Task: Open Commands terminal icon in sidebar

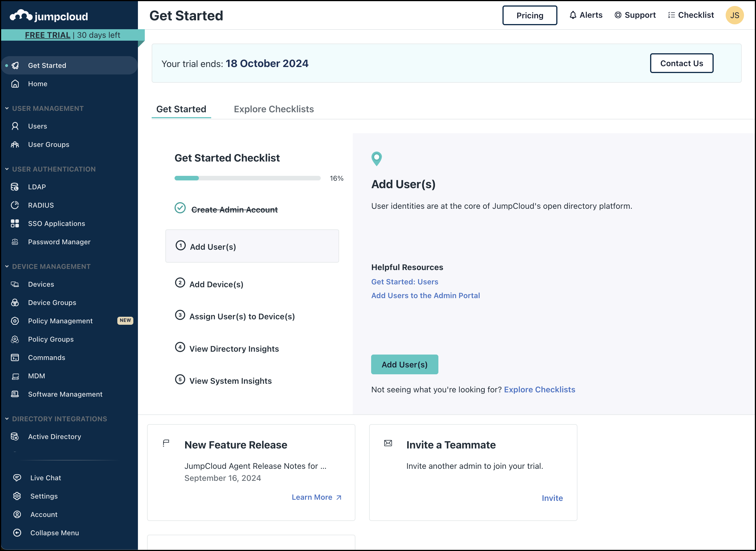Action: [15, 358]
